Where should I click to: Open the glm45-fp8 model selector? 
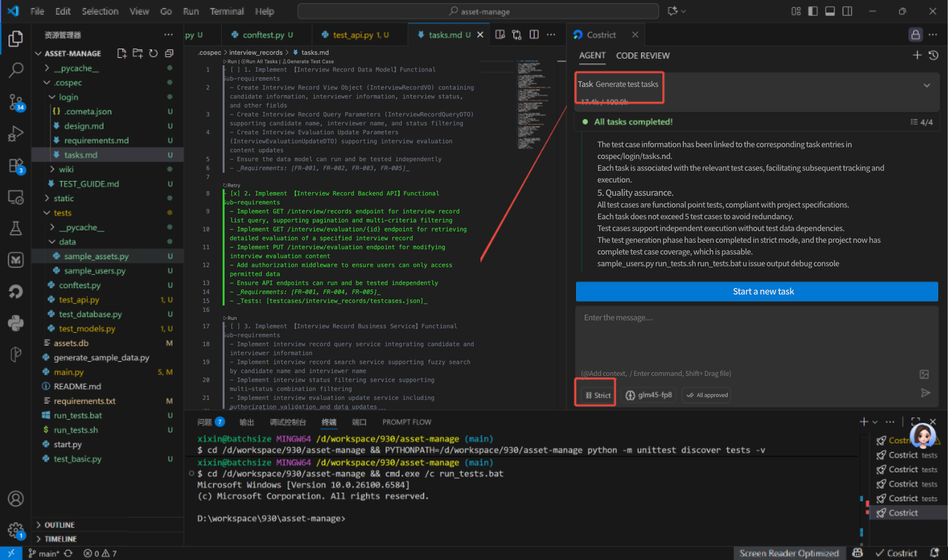[x=650, y=395]
